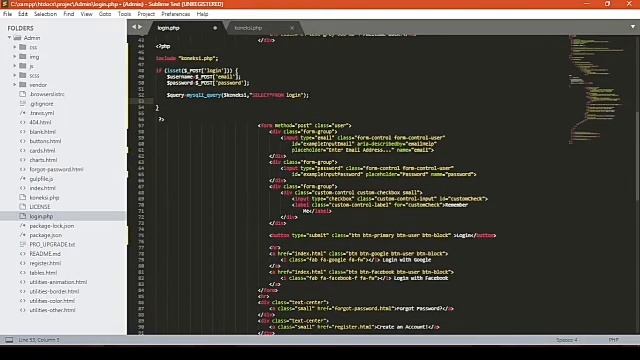Screen dimensions: 640x360
Task: Click the Admin folder icon
Action: 17,38
